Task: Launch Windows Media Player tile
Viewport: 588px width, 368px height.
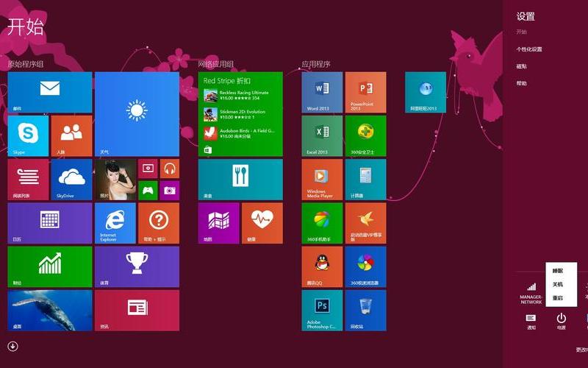Action: tap(322, 180)
